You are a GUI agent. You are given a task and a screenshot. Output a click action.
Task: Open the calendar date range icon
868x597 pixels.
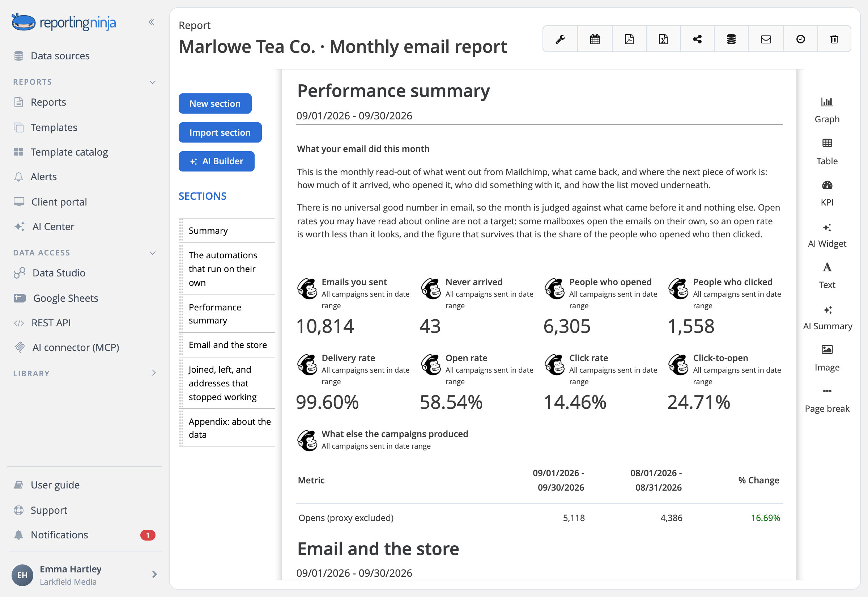pyautogui.click(x=595, y=39)
